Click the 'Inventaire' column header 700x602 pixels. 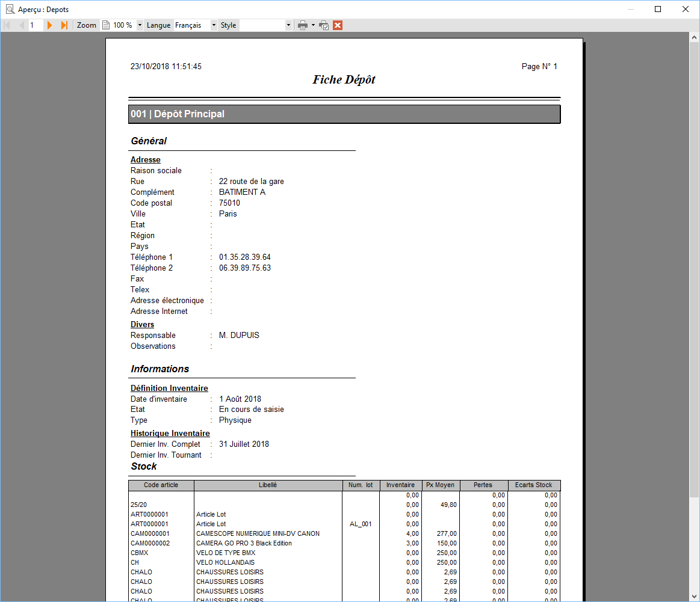(400, 485)
